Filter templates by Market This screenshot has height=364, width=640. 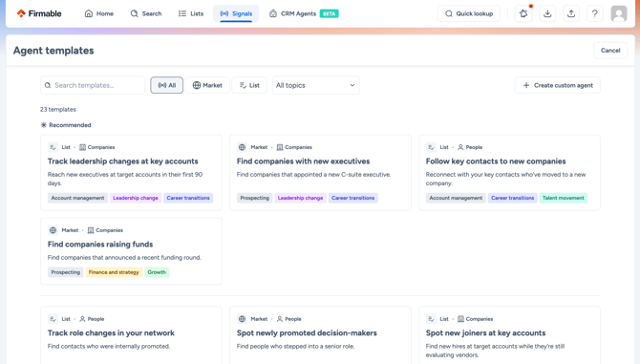coord(207,85)
